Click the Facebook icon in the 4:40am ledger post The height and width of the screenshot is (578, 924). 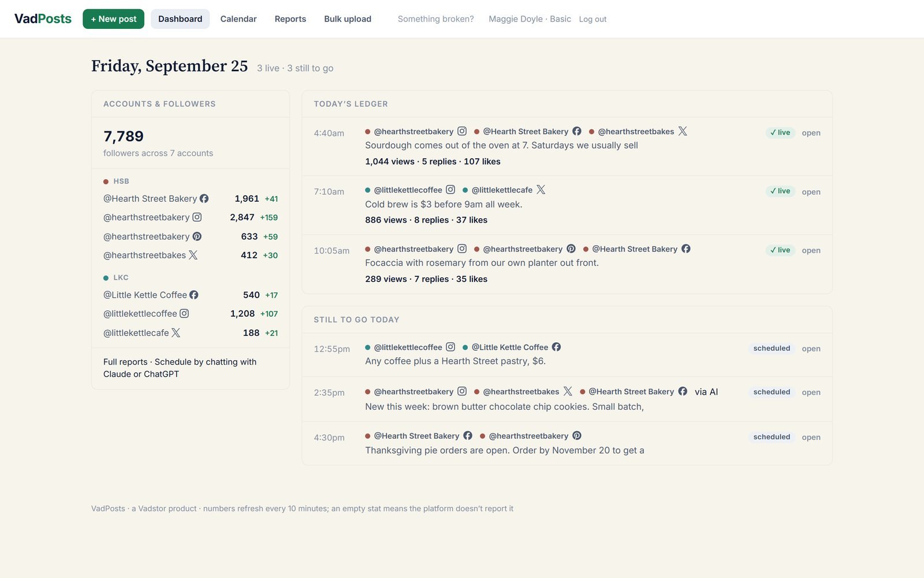click(x=577, y=131)
